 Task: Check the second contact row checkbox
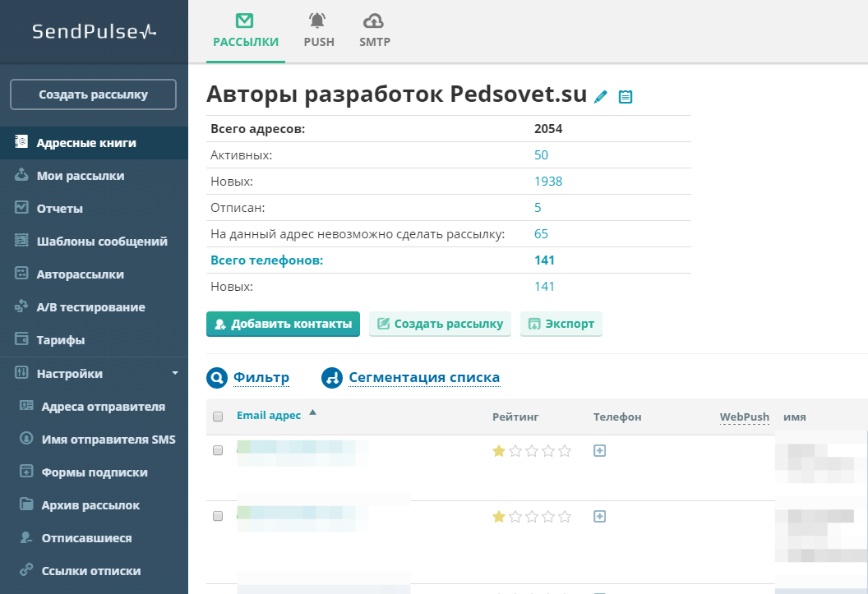218,516
